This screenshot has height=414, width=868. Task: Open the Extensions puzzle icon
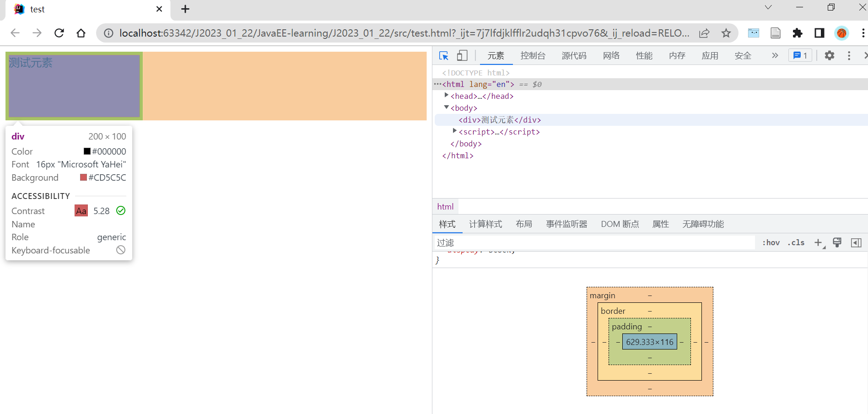pyautogui.click(x=798, y=33)
